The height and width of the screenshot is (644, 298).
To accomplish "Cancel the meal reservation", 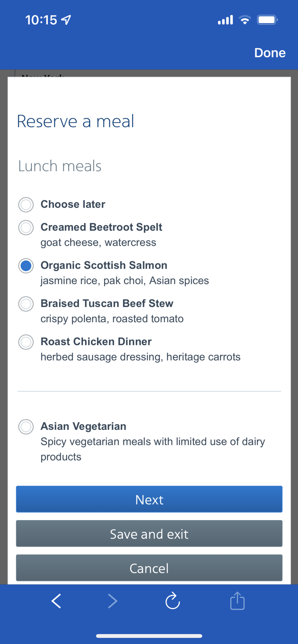I will [149, 568].
